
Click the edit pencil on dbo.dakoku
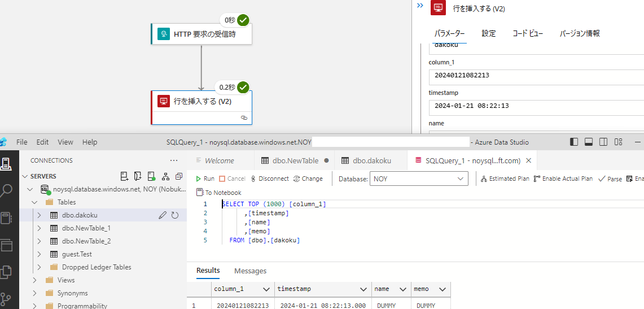coord(163,215)
